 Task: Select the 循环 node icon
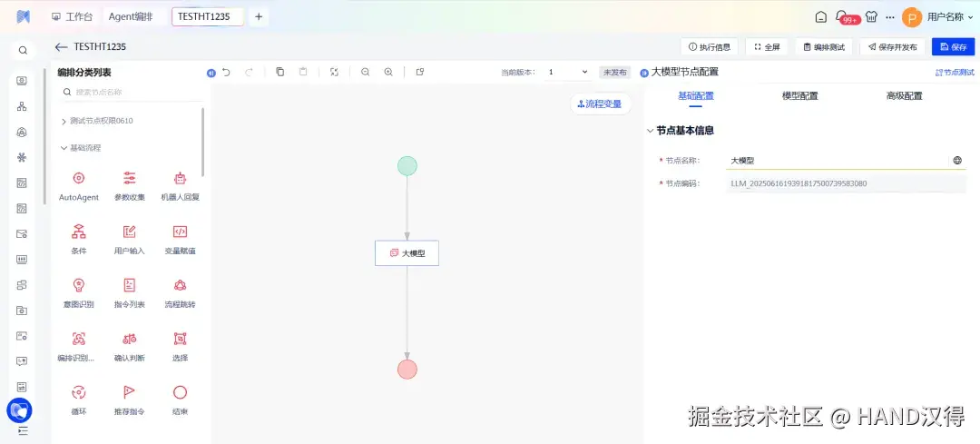click(79, 393)
